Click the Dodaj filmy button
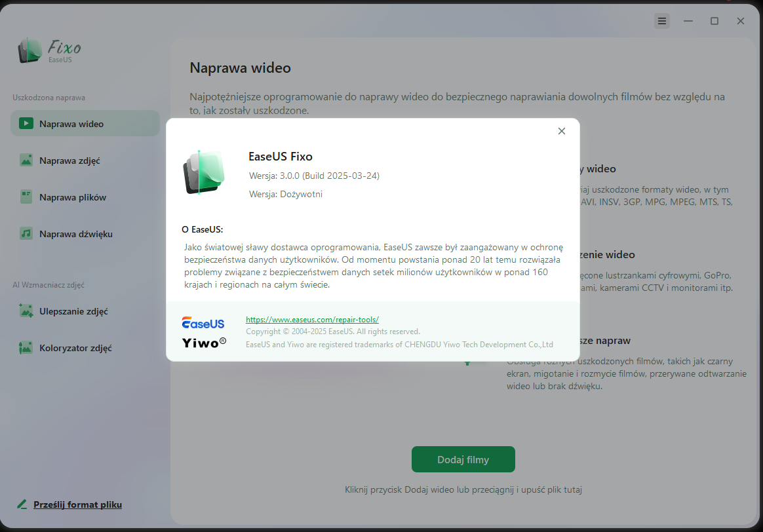Image resolution: width=763 pixels, height=532 pixels. click(x=463, y=459)
